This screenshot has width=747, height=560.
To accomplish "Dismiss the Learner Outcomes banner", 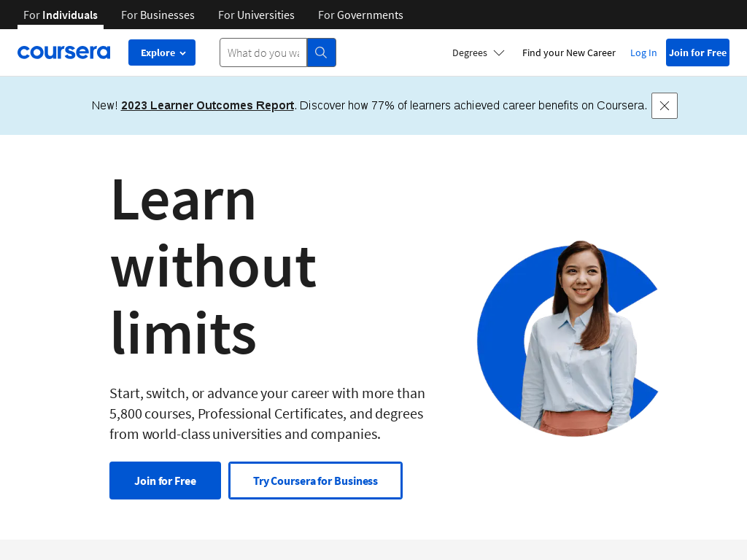I will click(664, 106).
